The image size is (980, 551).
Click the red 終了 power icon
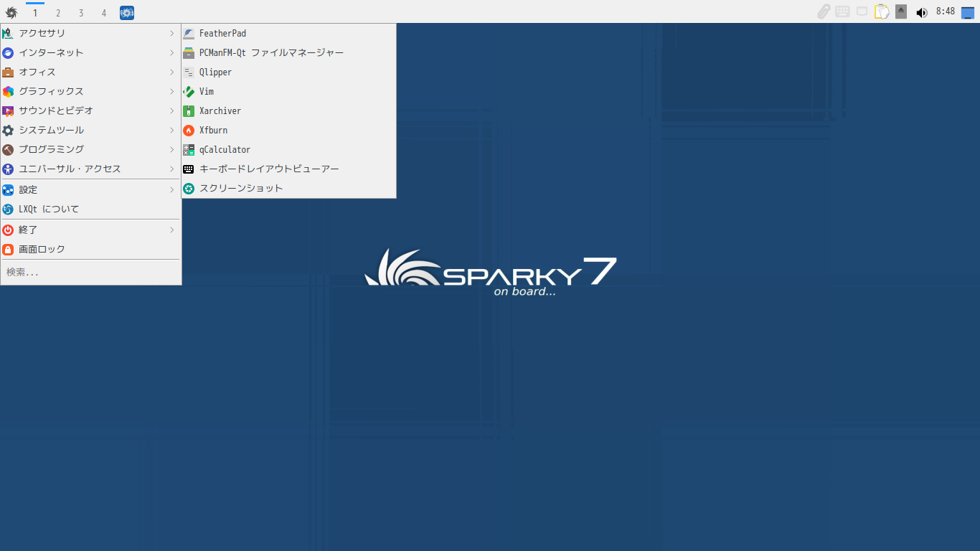click(8, 230)
